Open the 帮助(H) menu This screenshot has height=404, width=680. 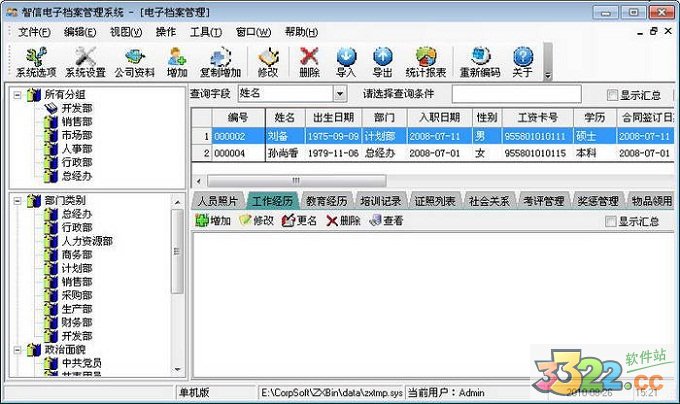tap(301, 32)
